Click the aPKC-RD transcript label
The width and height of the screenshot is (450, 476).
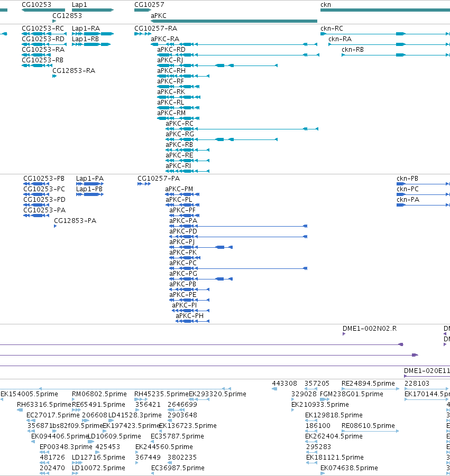pos(171,50)
